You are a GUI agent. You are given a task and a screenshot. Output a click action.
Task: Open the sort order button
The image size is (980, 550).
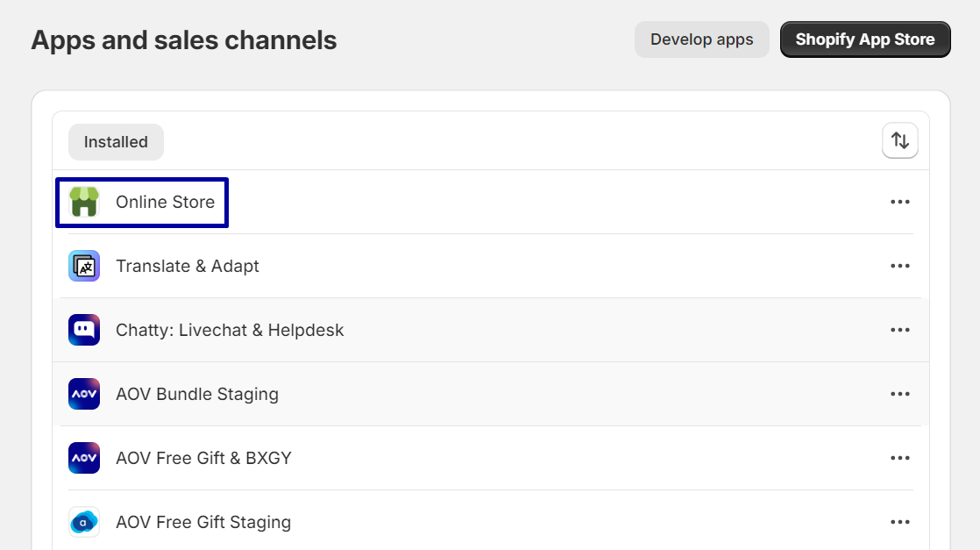pos(900,140)
